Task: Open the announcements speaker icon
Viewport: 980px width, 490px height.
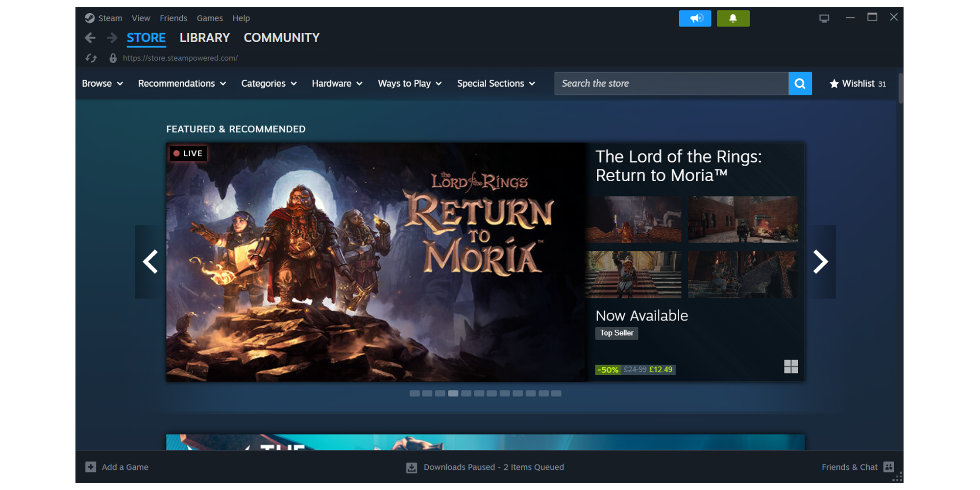Action: click(695, 18)
